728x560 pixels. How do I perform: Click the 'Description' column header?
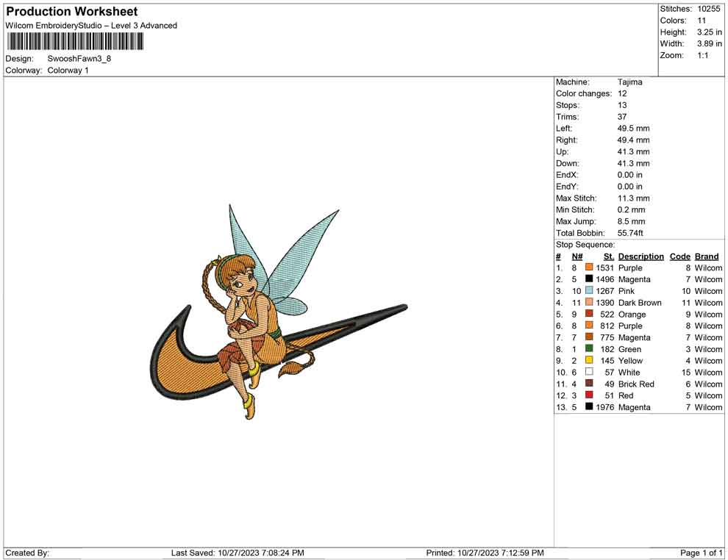click(641, 256)
